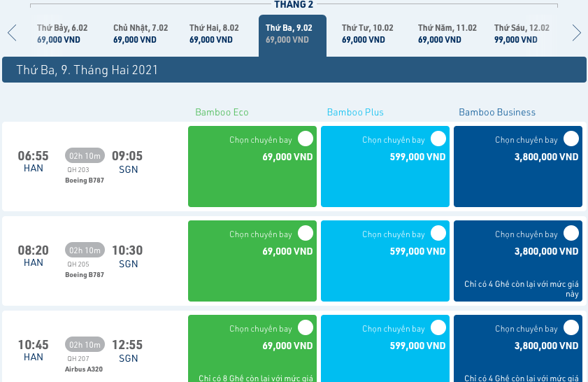Switch to Thứ Bảy, 6.02 date tab
The image size is (588, 382).
[x=63, y=34]
